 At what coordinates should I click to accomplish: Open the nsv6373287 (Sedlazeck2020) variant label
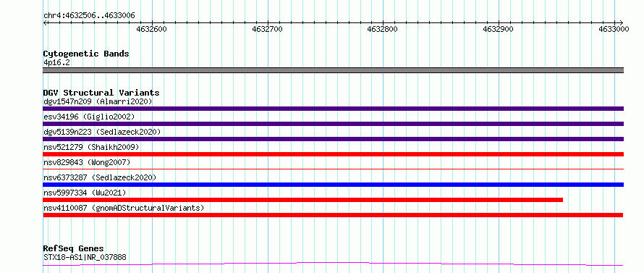[x=100, y=177]
